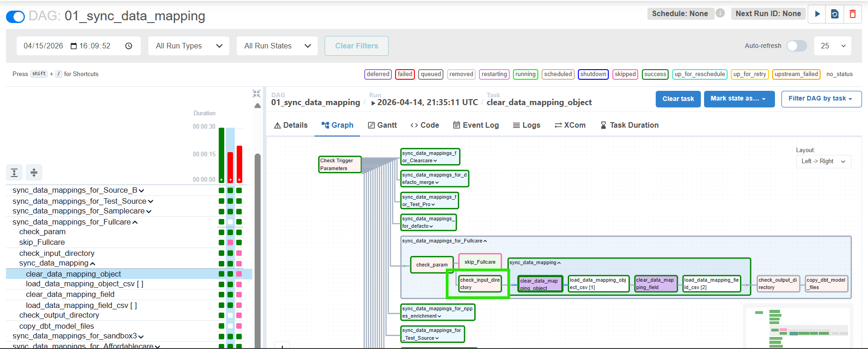868x349 pixels.
Task: Expand sync_data_mappings_for_sandbox3 group in grid
Action: [78, 336]
